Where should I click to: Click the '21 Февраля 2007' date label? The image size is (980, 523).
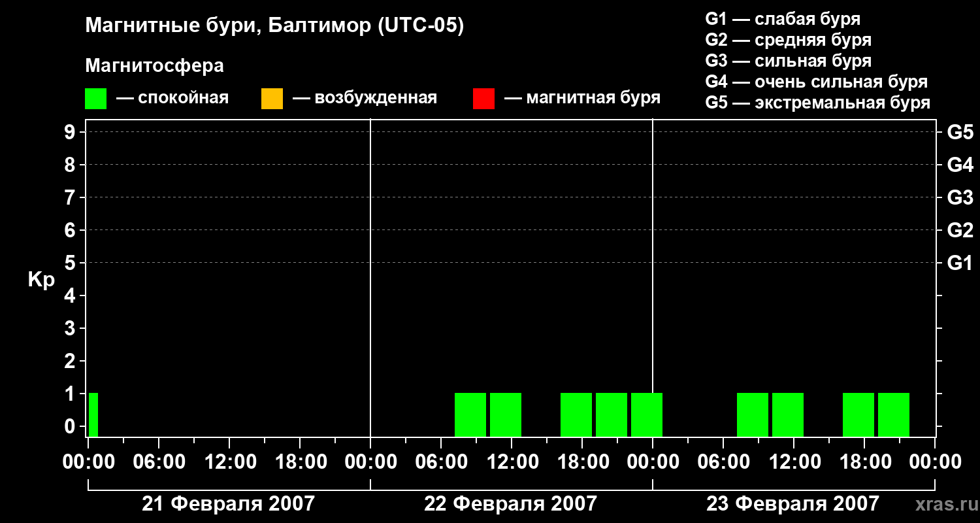point(228,503)
